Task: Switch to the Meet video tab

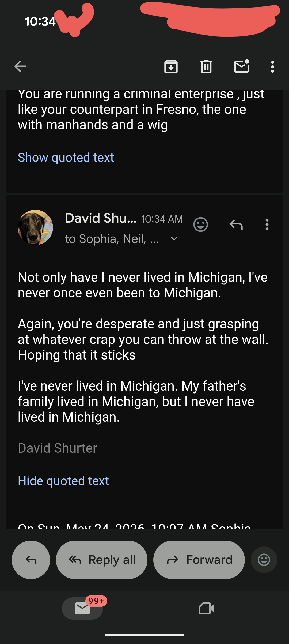Action: 206,608
